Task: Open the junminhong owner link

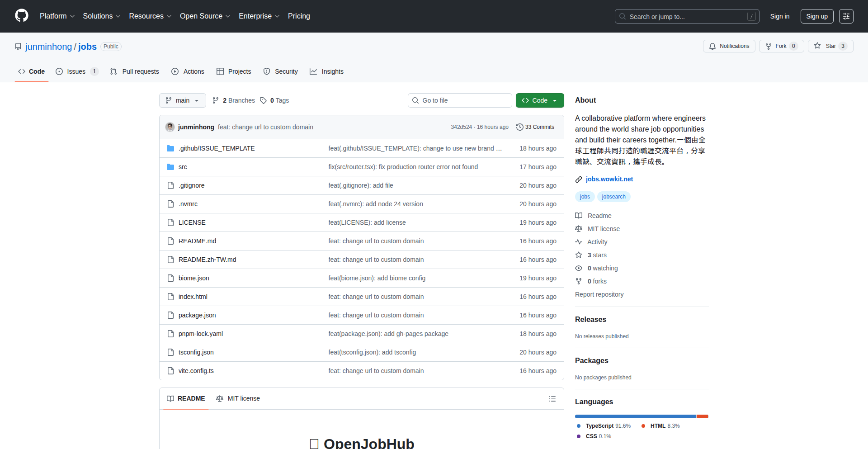Action: click(x=48, y=47)
